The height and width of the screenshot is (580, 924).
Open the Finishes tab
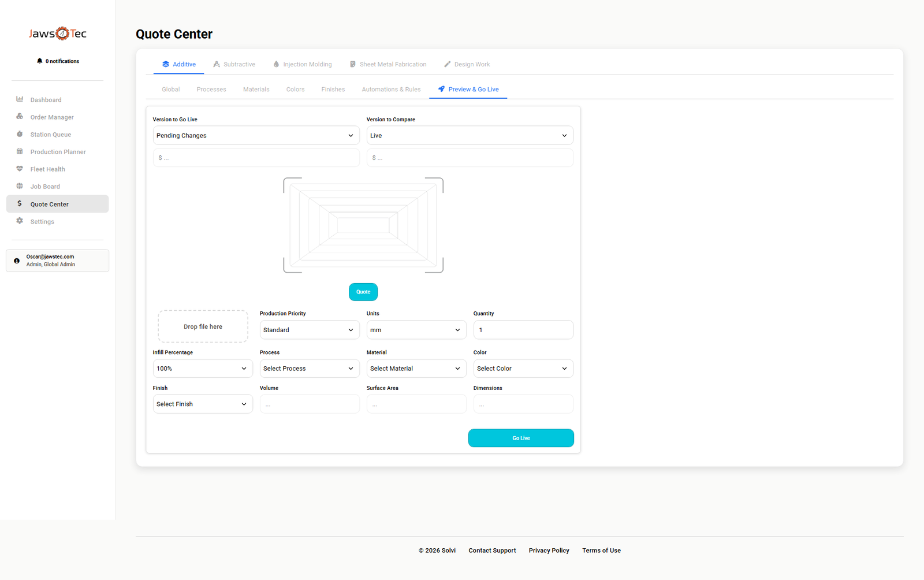(333, 90)
